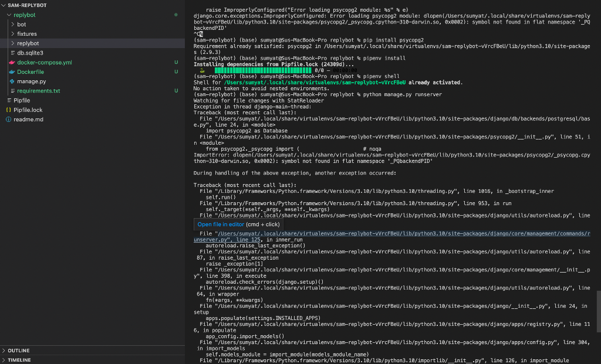Click the requirements.txt file icon

pyautogui.click(x=13, y=91)
